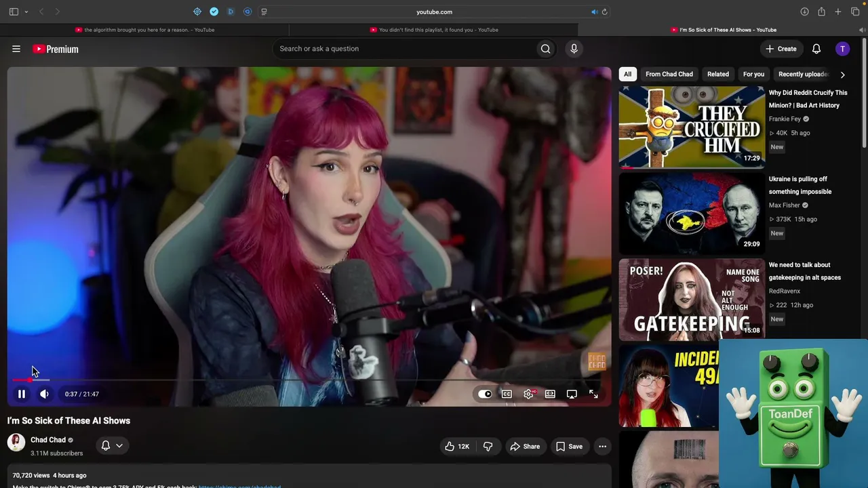The image size is (868, 488).
Task: Focus the YouTube search field
Action: (404, 49)
